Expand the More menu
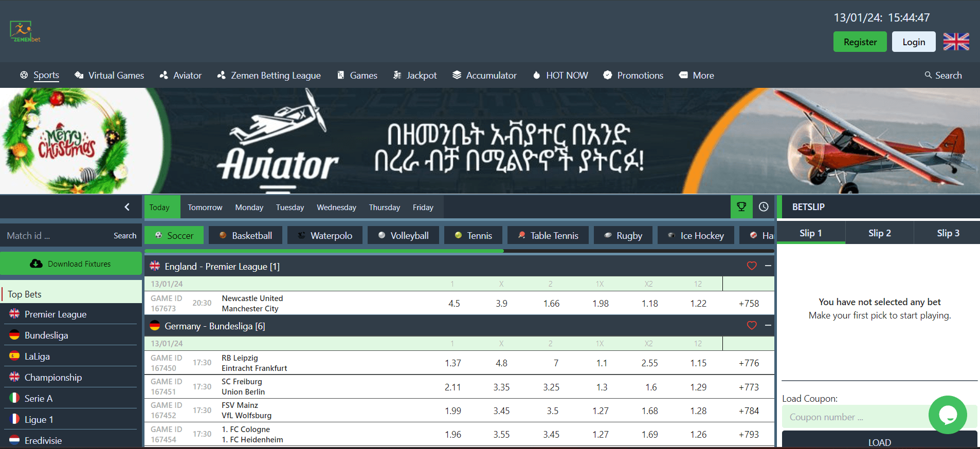Image resolution: width=980 pixels, height=449 pixels. pos(697,75)
